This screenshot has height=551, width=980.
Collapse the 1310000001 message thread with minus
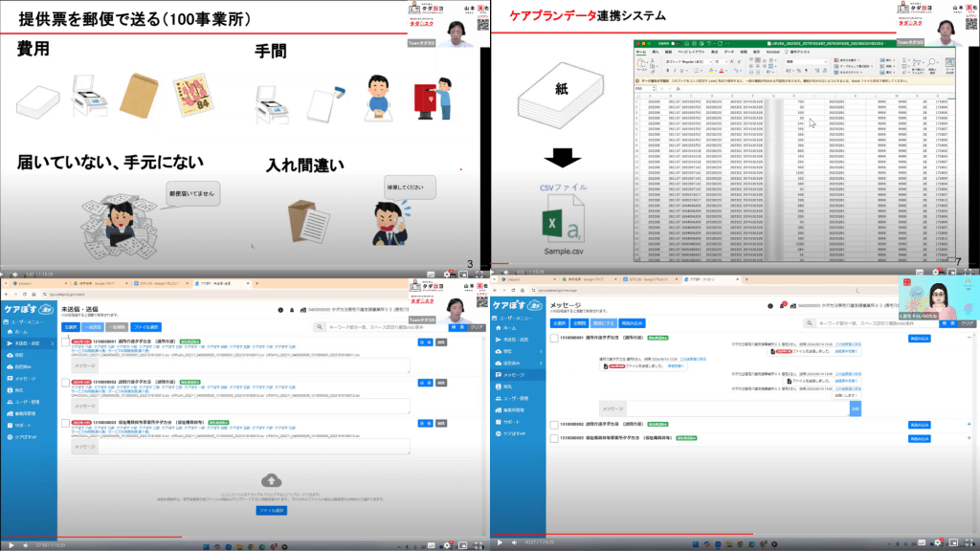(x=969, y=339)
